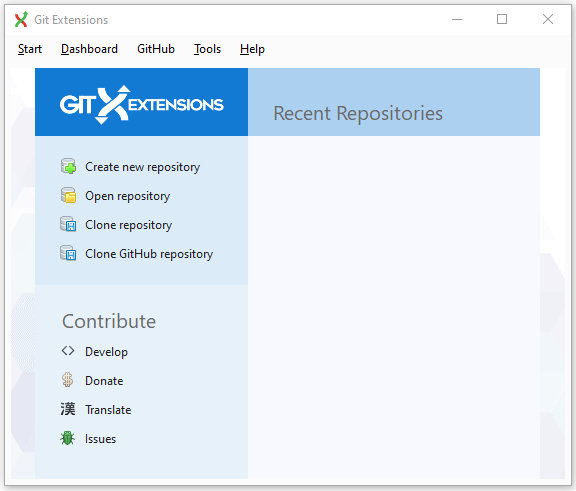Follow the Develop link

point(107,351)
